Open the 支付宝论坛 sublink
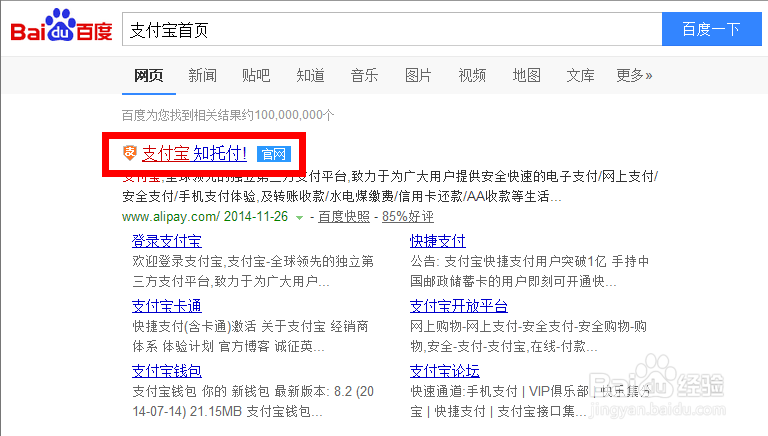Viewport: 768px width, 436px height. [445, 371]
